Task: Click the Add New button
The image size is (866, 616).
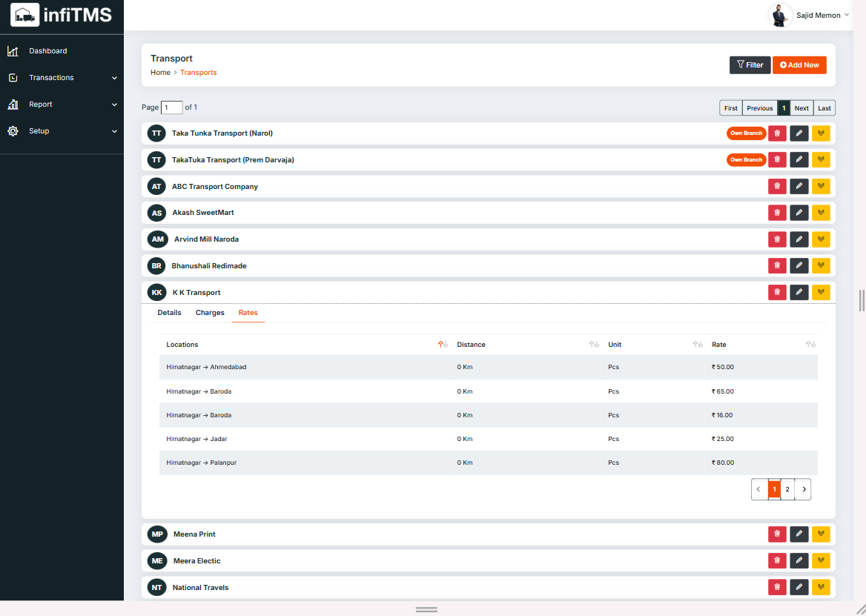Action: [x=799, y=65]
